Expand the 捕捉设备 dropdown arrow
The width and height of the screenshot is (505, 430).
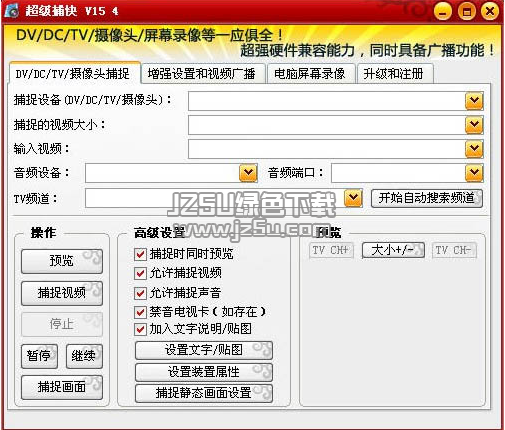pyautogui.click(x=474, y=101)
